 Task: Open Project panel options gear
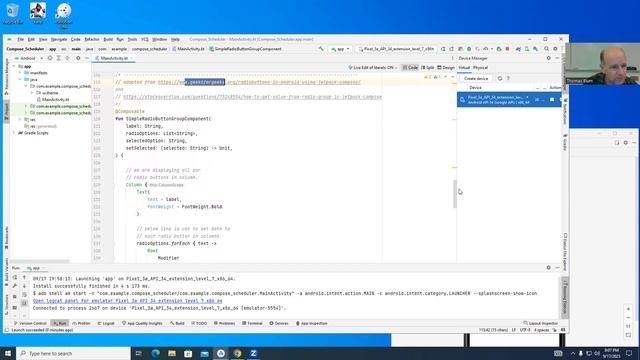click(78, 58)
